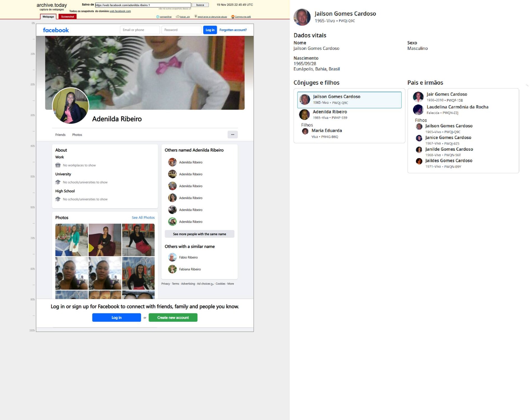Click the download zip cloud icon
This screenshot has height=420, width=532.
tap(178, 17)
